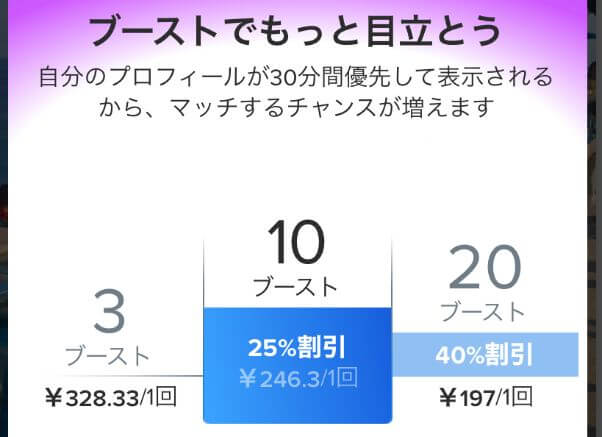Click the ¥197/1回 price
The height and width of the screenshot is (437, 602).
click(x=485, y=399)
